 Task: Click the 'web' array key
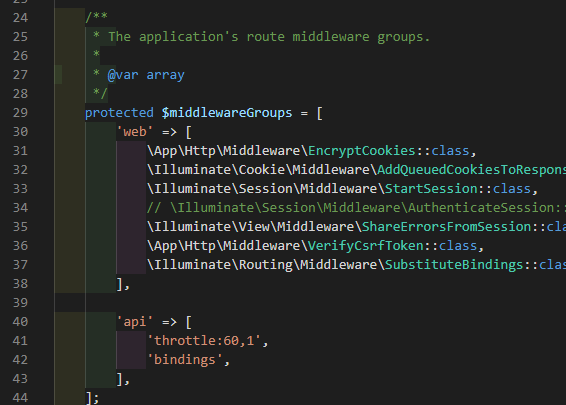(135, 132)
